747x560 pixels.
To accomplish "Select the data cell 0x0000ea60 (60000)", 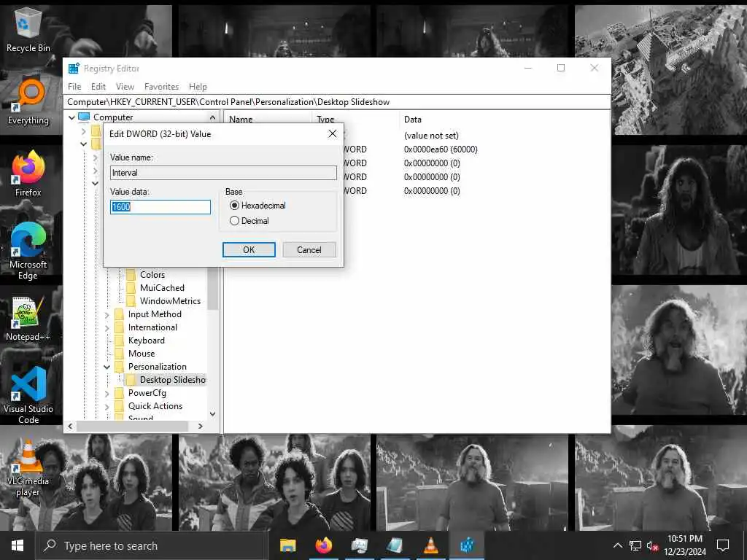I will click(x=441, y=149).
